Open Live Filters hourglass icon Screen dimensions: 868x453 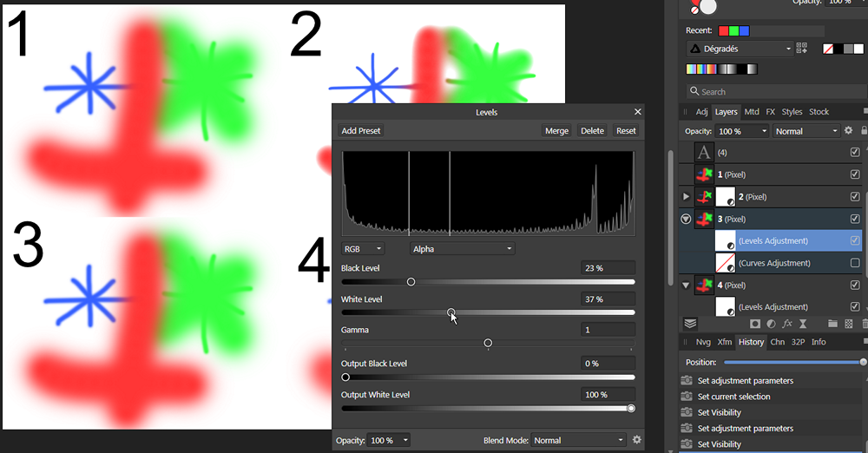click(803, 324)
